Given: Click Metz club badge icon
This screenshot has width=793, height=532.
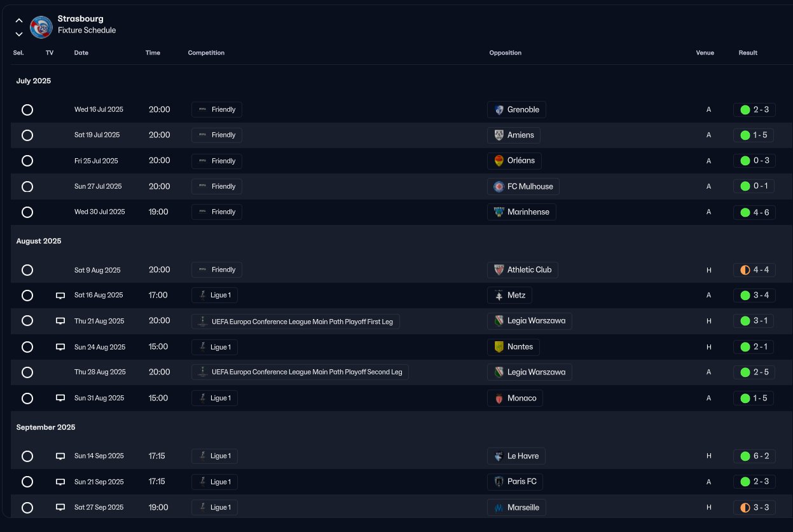Looking at the screenshot, I should tap(499, 296).
